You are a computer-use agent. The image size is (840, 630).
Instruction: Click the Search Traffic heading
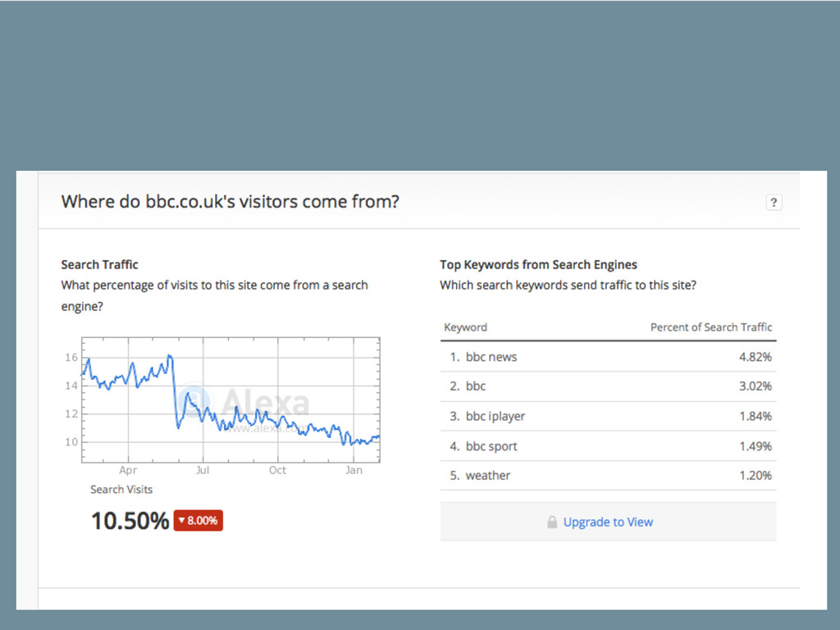[x=99, y=265]
